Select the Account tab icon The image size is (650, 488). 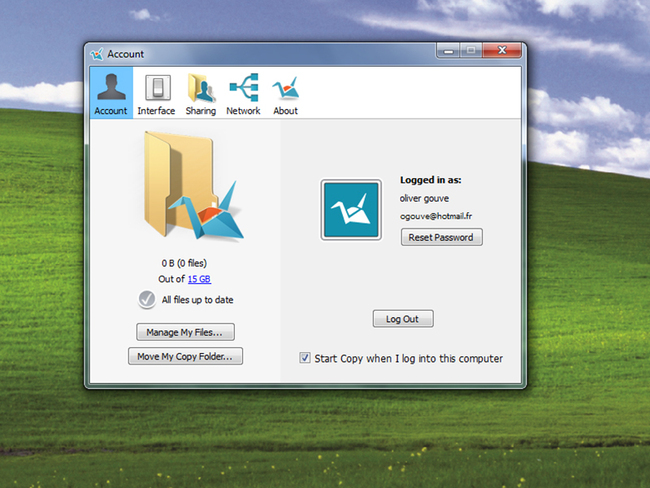click(x=111, y=93)
